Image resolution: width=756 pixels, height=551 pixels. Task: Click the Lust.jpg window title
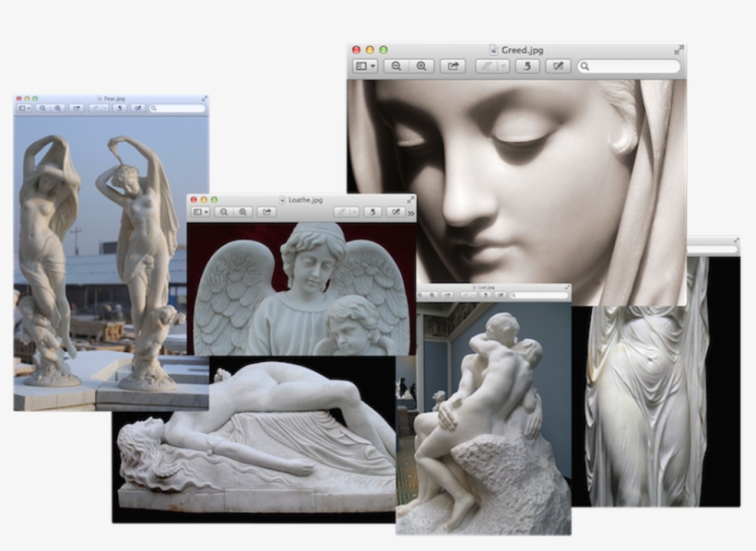point(486,287)
